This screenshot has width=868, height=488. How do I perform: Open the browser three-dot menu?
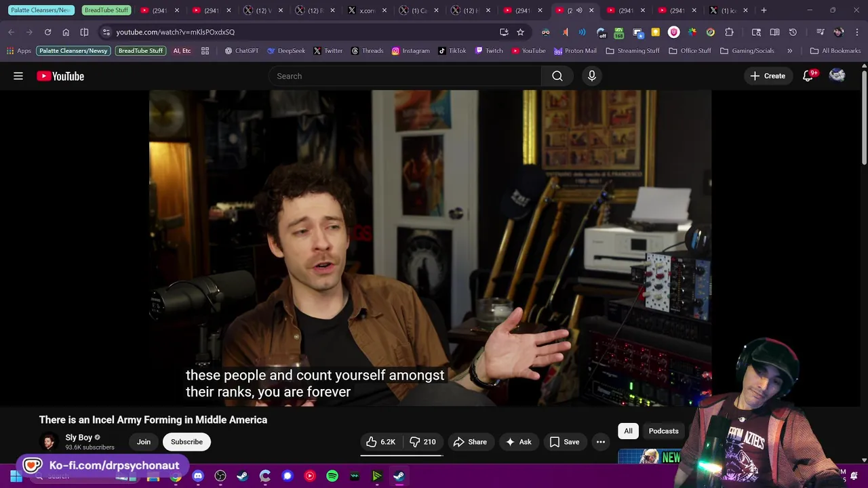point(856,32)
